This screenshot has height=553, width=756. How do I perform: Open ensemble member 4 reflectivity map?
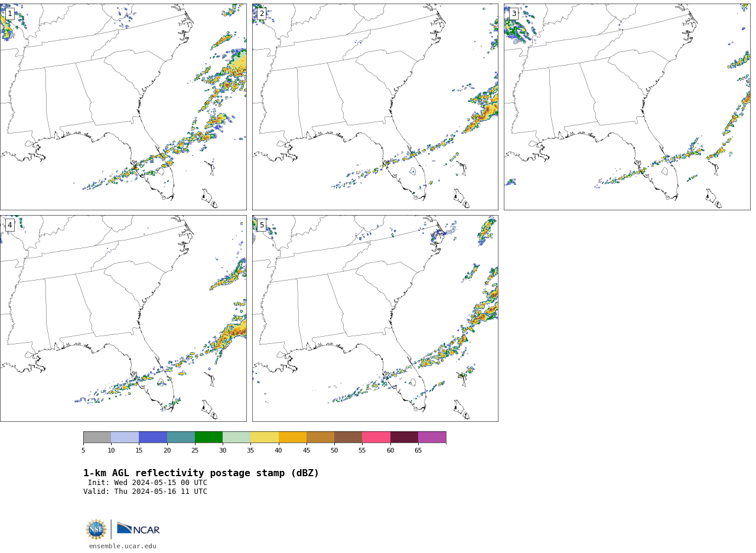[123, 318]
